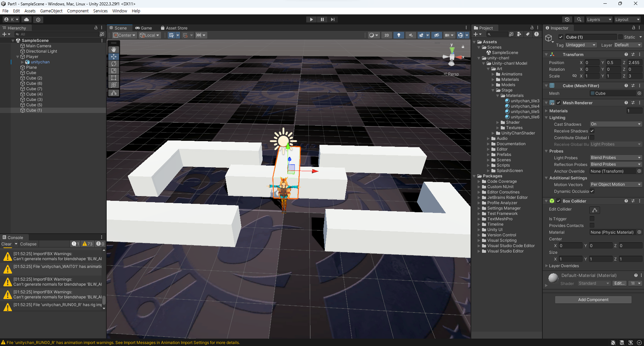
Task: Open Box Collider more options menu
Action: 640,201
